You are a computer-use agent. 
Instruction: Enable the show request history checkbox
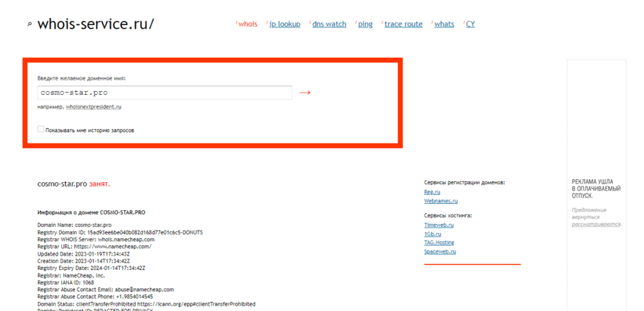41,130
